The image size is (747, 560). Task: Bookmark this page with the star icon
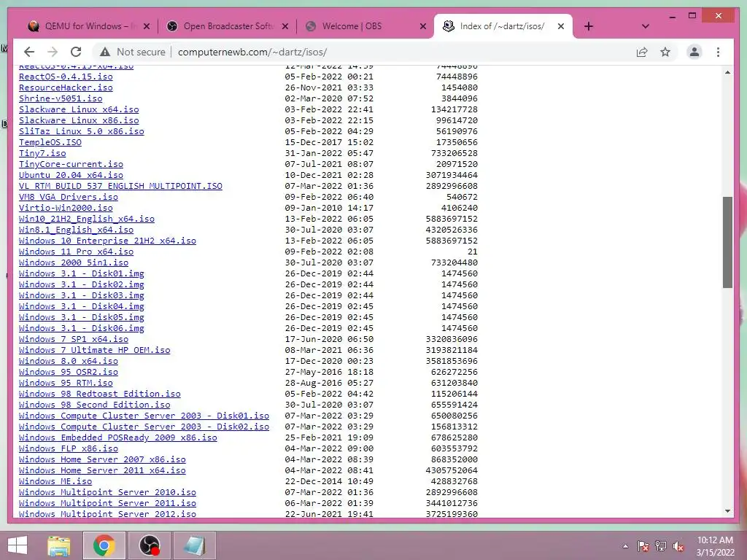[x=665, y=52]
